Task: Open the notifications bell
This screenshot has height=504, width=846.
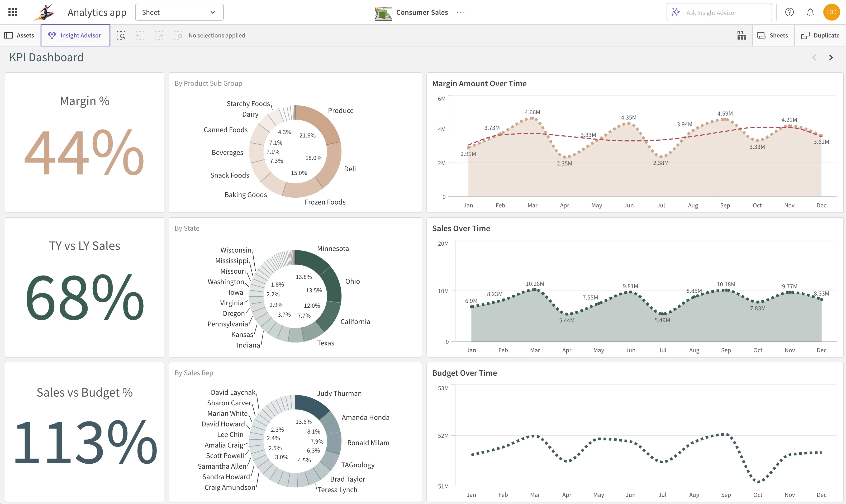Action: 810,12
